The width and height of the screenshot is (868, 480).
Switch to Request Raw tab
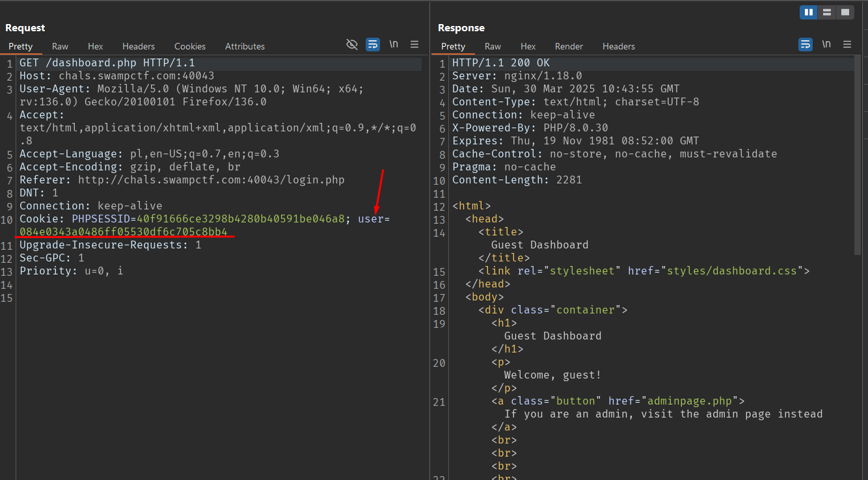tap(60, 46)
